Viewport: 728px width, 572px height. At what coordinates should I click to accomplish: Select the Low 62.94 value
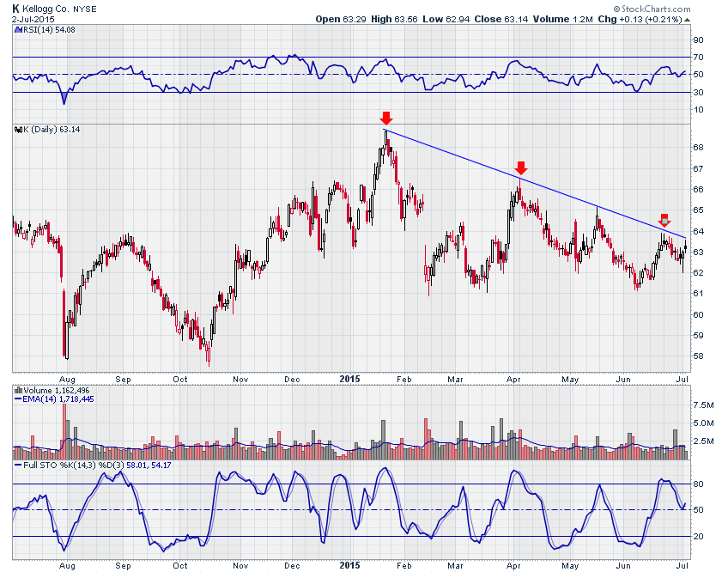(x=446, y=20)
